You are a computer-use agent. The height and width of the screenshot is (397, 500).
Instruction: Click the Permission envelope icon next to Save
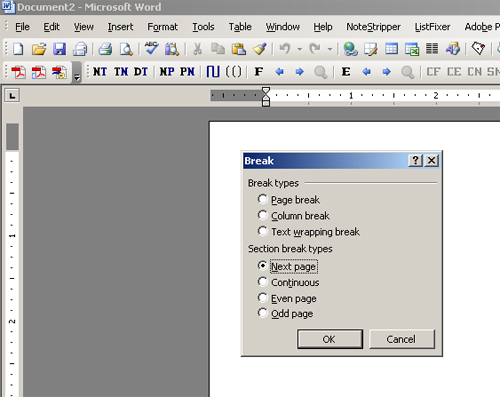tap(80, 49)
